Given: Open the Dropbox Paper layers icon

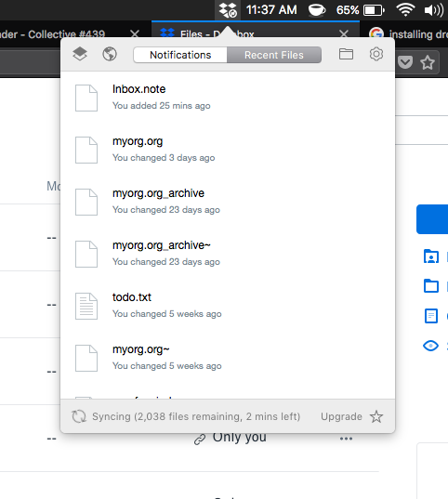Looking at the screenshot, I should point(80,54).
